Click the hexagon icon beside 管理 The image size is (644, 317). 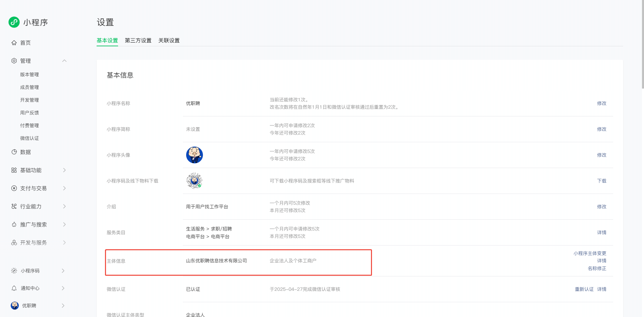[14, 61]
